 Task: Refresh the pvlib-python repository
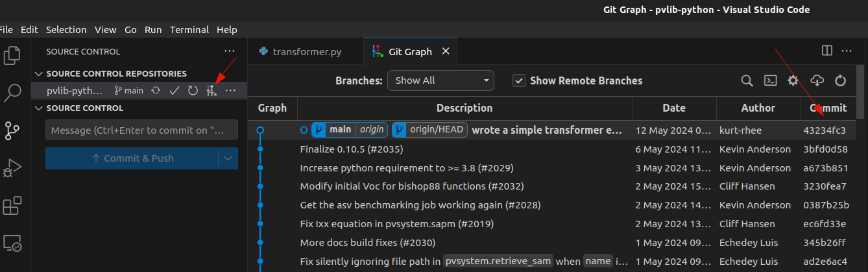[x=193, y=91]
